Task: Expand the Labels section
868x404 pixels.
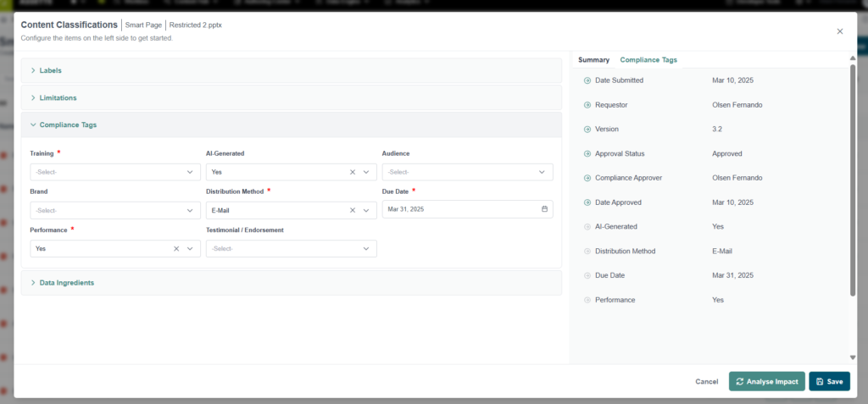Action: pyautogui.click(x=292, y=71)
